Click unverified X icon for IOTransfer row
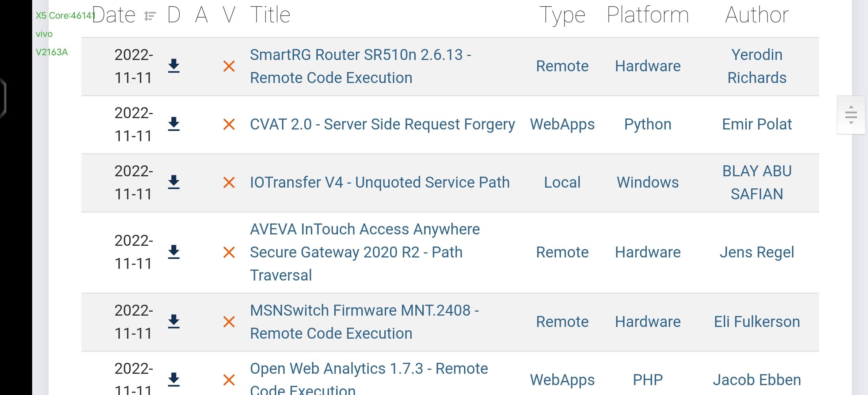This screenshot has height=395, width=868. point(229,183)
